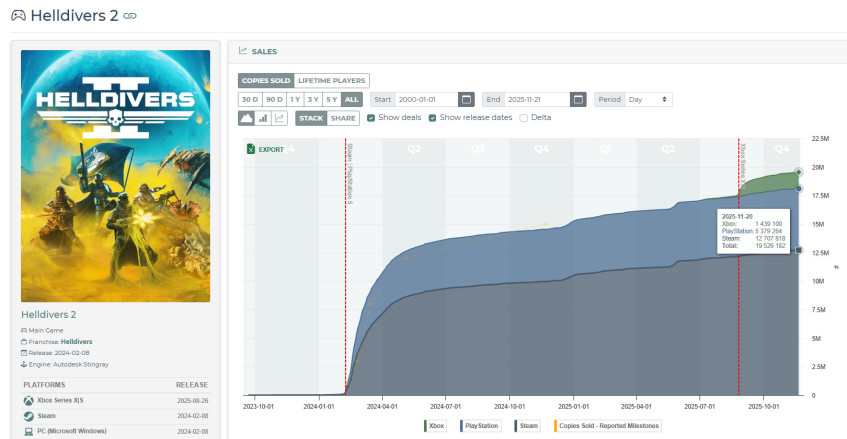Uncheck the Show deals checkbox

click(372, 118)
